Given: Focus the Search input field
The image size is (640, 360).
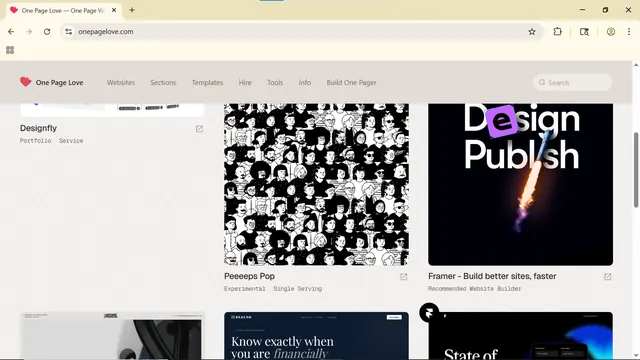Looking at the screenshot, I should [x=572, y=82].
